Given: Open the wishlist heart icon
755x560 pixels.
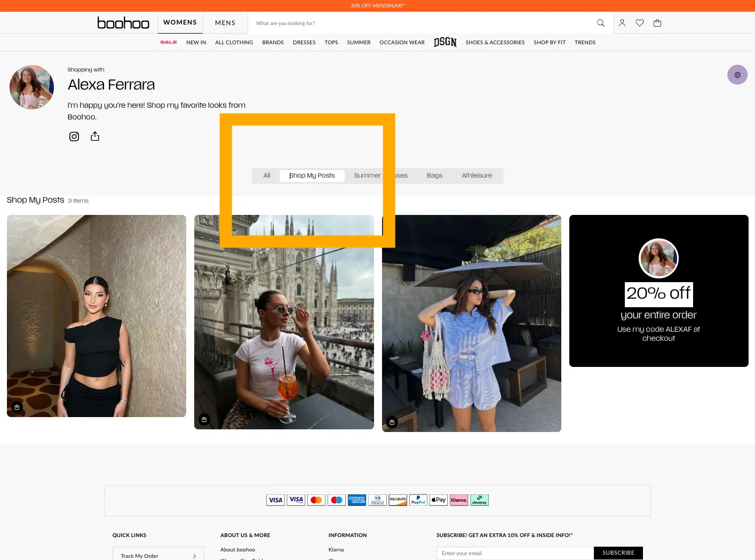Looking at the screenshot, I should (640, 23).
